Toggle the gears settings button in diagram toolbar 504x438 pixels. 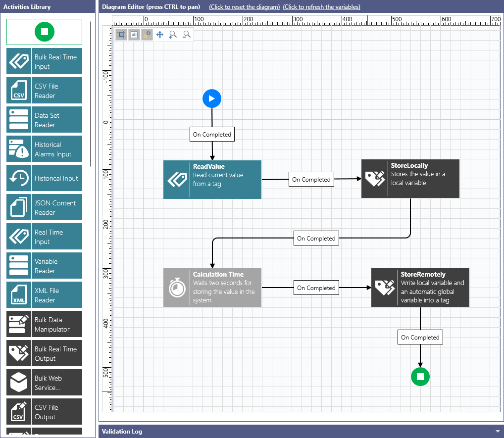[147, 34]
